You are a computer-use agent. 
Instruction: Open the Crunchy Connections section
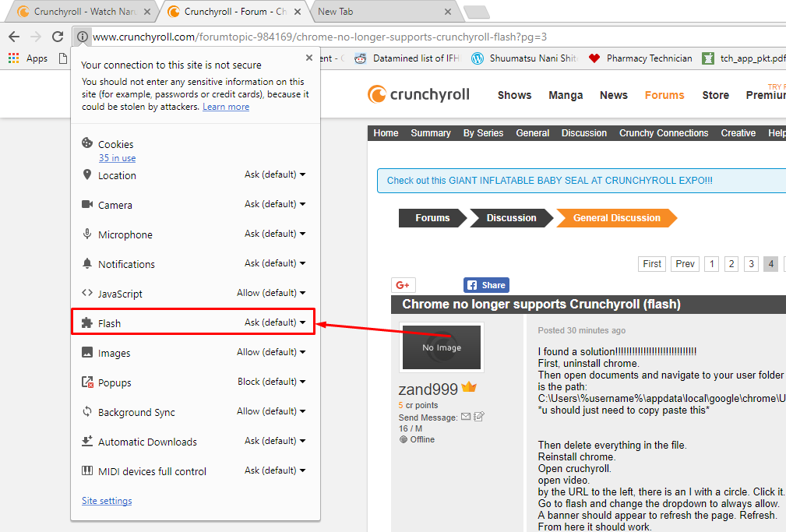(x=663, y=133)
